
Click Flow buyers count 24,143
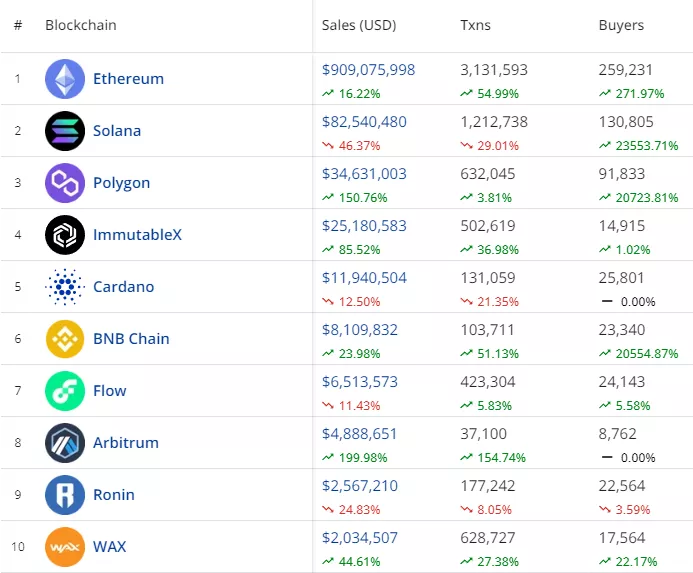click(x=622, y=382)
